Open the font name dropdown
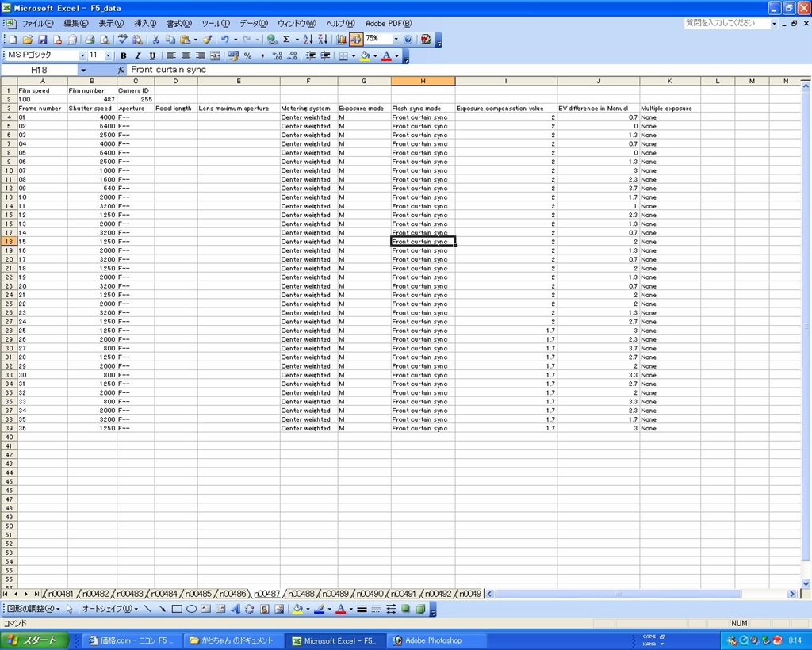The height and width of the screenshot is (650, 812). coord(82,56)
